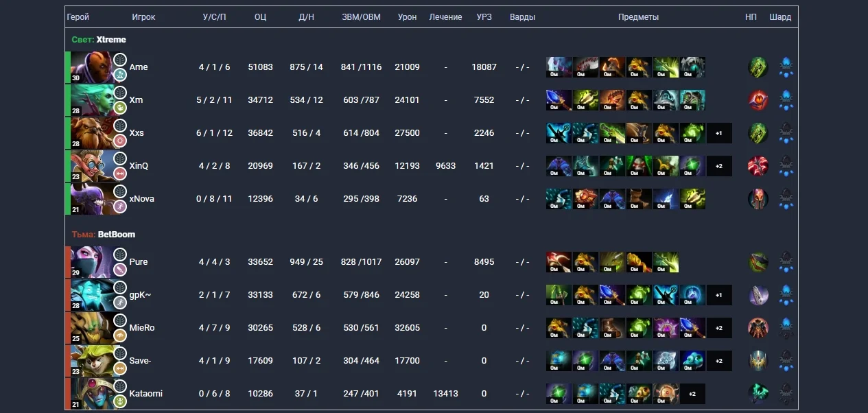Click Ame's Aghanim's Shard icon
868x413 pixels.
point(786,67)
